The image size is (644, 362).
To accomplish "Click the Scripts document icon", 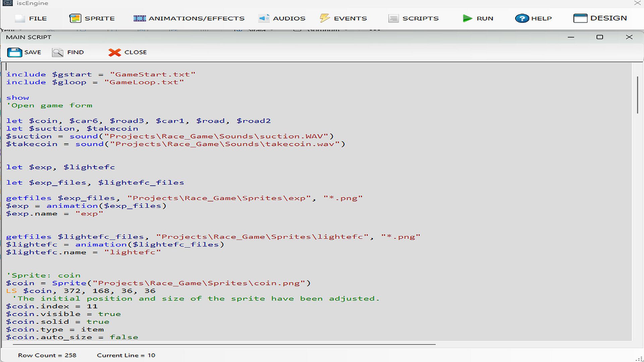I will pos(393,18).
